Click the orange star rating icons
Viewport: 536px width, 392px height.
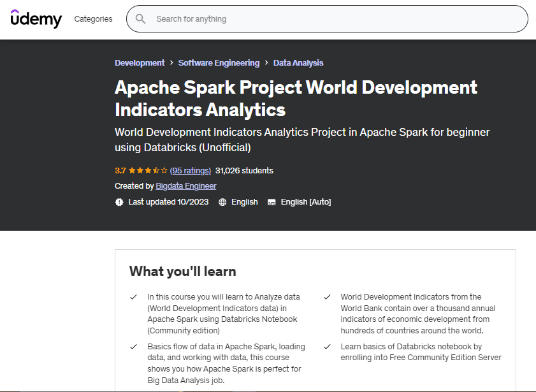[x=148, y=171]
